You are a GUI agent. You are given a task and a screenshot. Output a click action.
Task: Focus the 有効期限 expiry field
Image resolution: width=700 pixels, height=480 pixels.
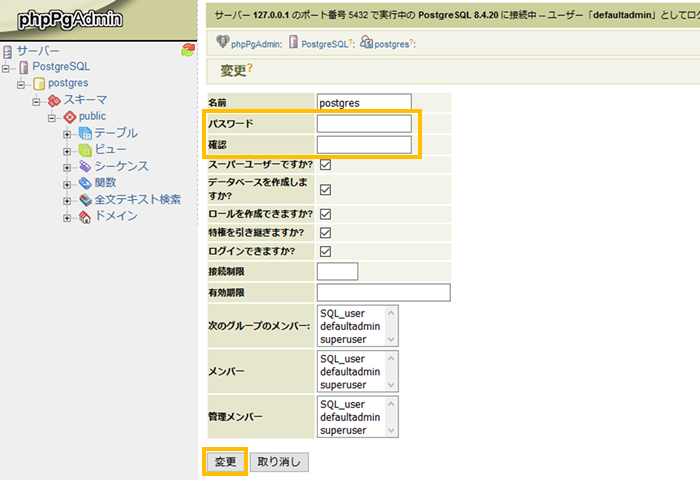(384, 293)
